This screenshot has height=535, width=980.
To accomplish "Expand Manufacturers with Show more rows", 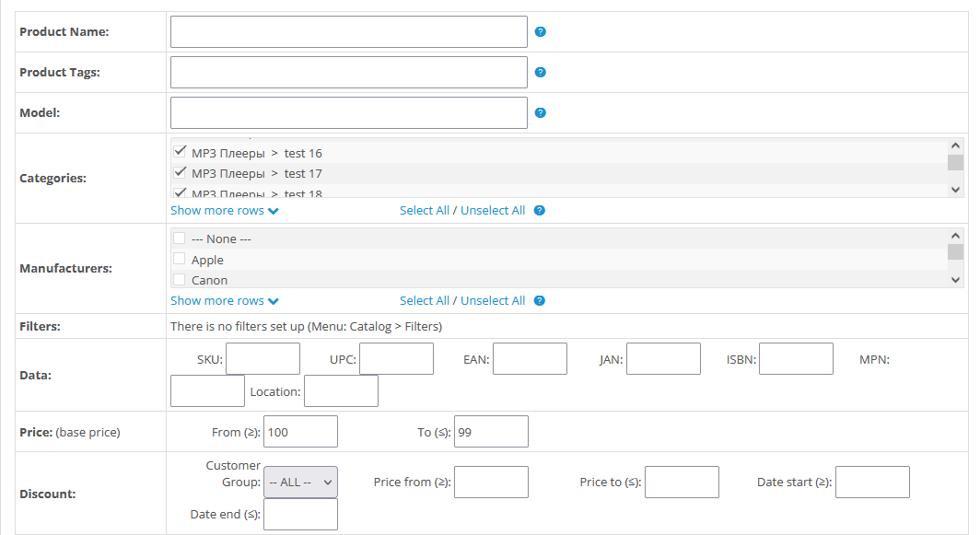I will point(225,300).
